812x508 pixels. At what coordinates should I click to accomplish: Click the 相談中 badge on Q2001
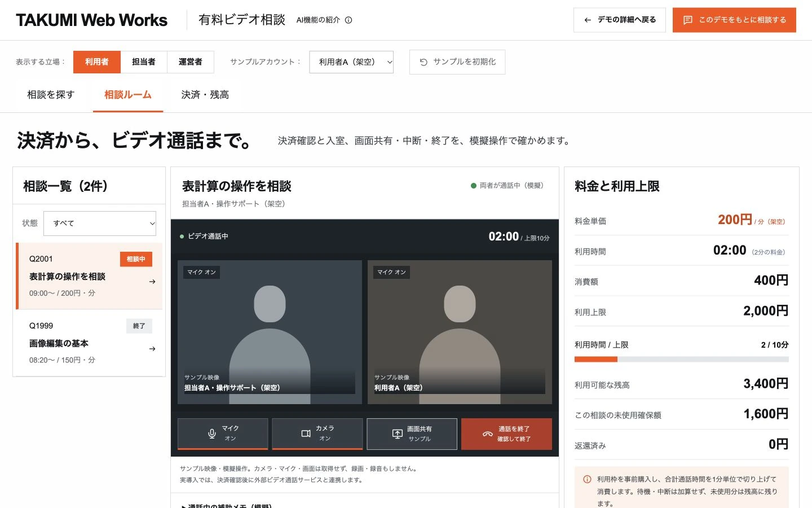pos(136,259)
